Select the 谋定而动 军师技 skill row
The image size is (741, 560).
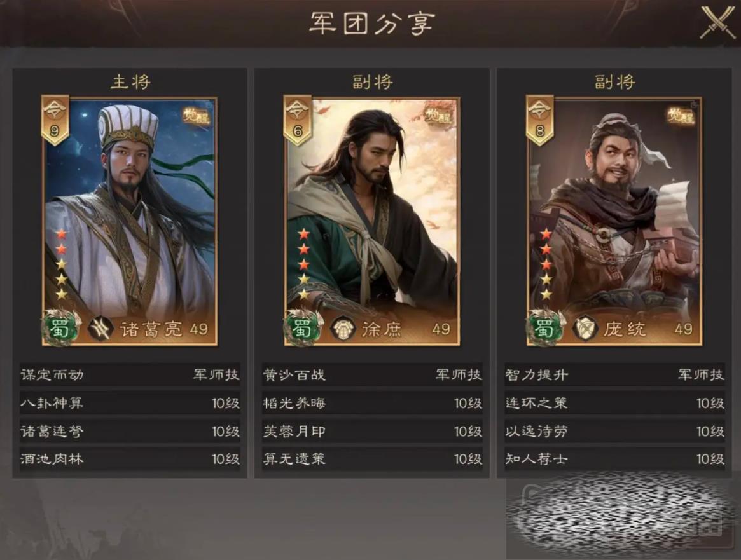(x=130, y=375)
